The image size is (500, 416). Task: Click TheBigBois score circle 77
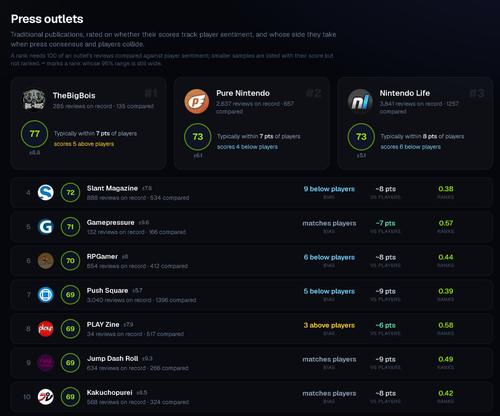(x=34, y=134)
